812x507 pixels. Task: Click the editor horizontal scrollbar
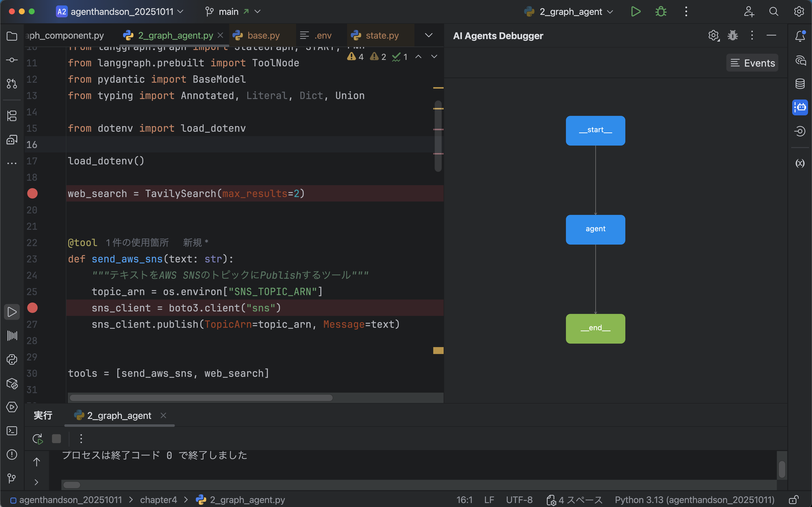point(201,398)
